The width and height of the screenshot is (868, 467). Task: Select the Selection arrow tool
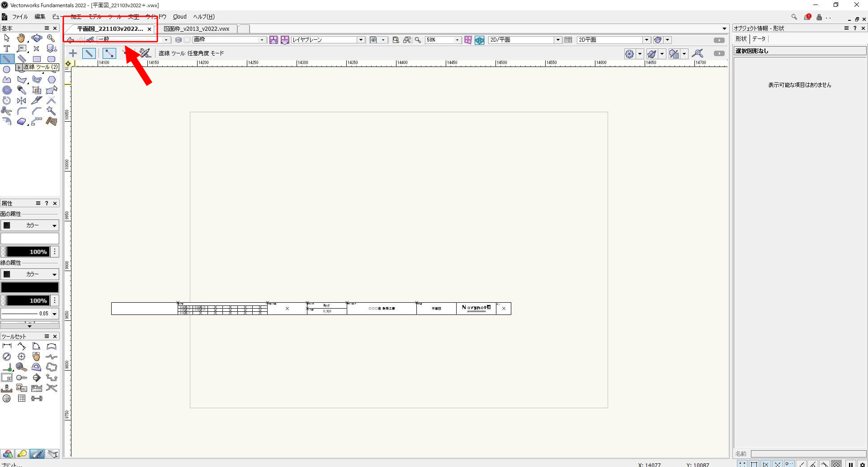(x=7, y=38)
